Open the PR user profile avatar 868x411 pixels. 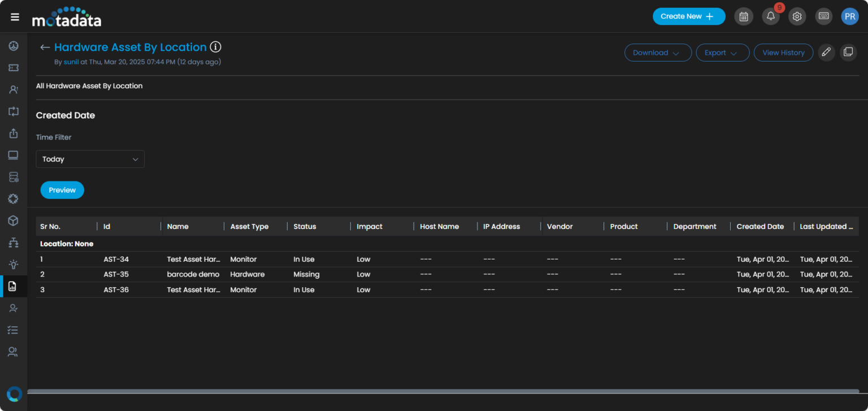coord(850,16)
